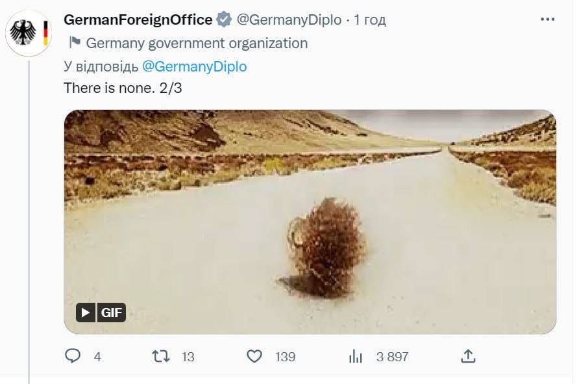Click the view count 3 897
This screenshot has width=588, height=384.
392,357
